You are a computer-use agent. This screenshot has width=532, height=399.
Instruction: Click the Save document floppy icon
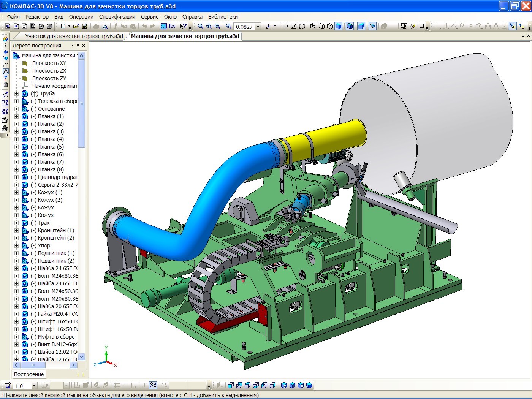85,26
